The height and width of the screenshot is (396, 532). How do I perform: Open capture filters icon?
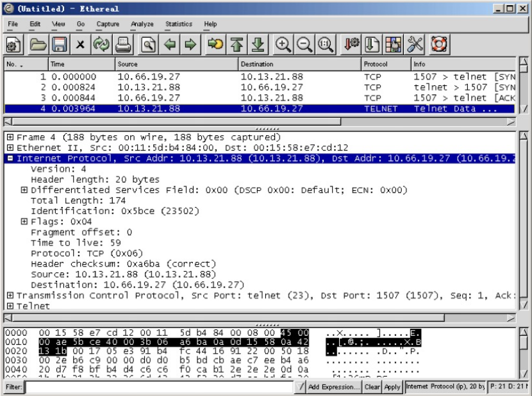[351, 44]
